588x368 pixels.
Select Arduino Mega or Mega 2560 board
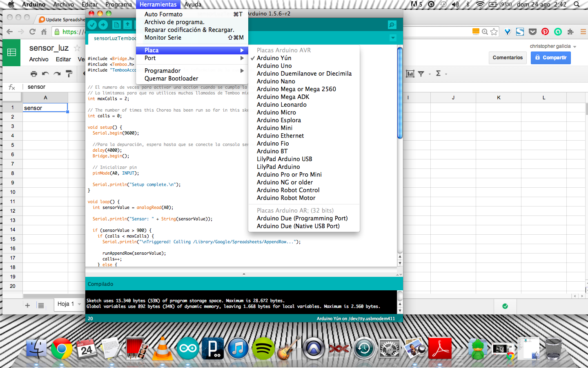[304, 89]
